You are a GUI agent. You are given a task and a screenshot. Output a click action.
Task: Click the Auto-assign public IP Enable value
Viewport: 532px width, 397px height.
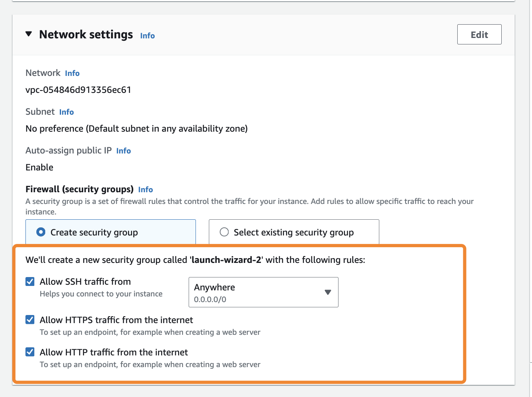pyautogui.click(x=40, y=167)
